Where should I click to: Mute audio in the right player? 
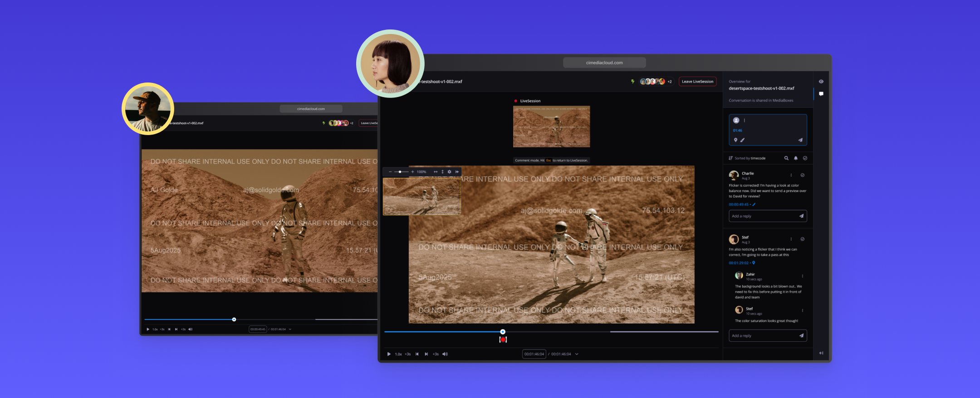coord(445,354)
